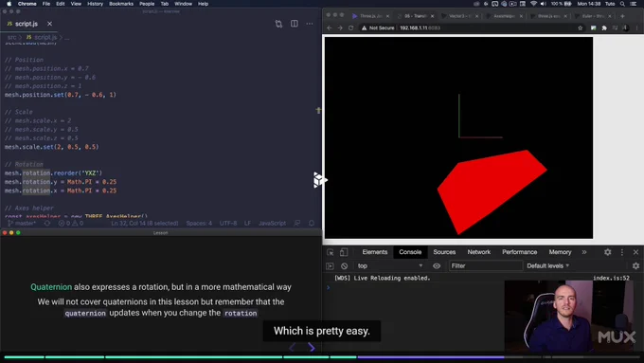Screen dimensions: 644x363
Task: Open the Elements DevTools tab
Action: pos(375,252)
